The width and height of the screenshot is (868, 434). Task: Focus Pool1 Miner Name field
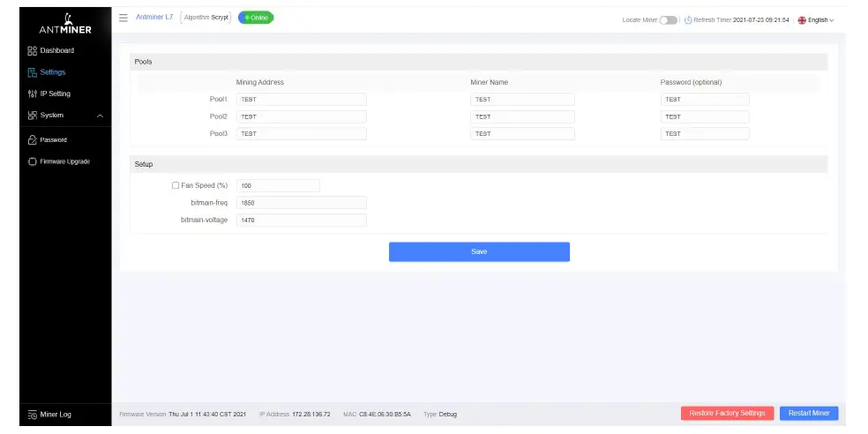tap(522, 100)
